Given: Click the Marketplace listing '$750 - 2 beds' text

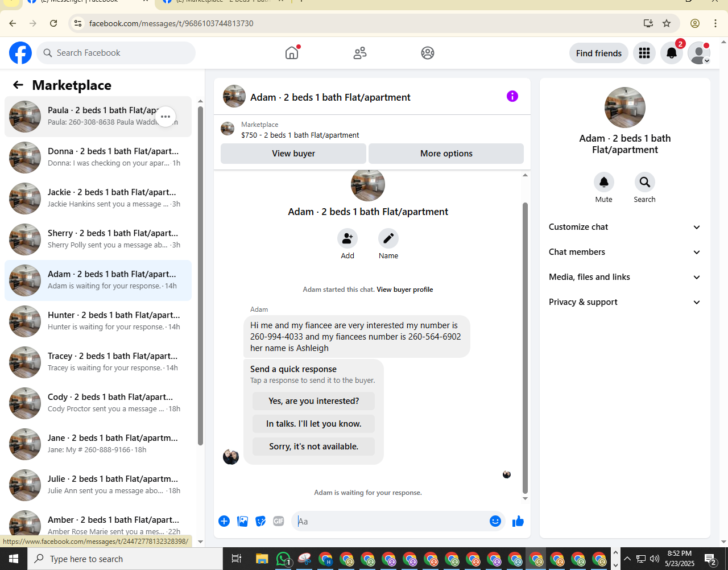Looking at the screenshot, I should [x=300, y=135].
